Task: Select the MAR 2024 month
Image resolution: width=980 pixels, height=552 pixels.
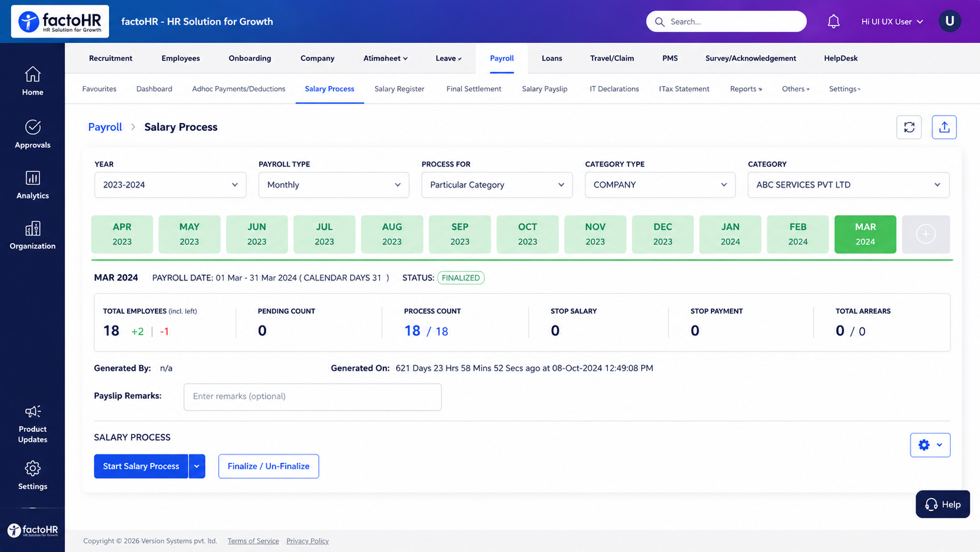Action: tap(865, 234)
